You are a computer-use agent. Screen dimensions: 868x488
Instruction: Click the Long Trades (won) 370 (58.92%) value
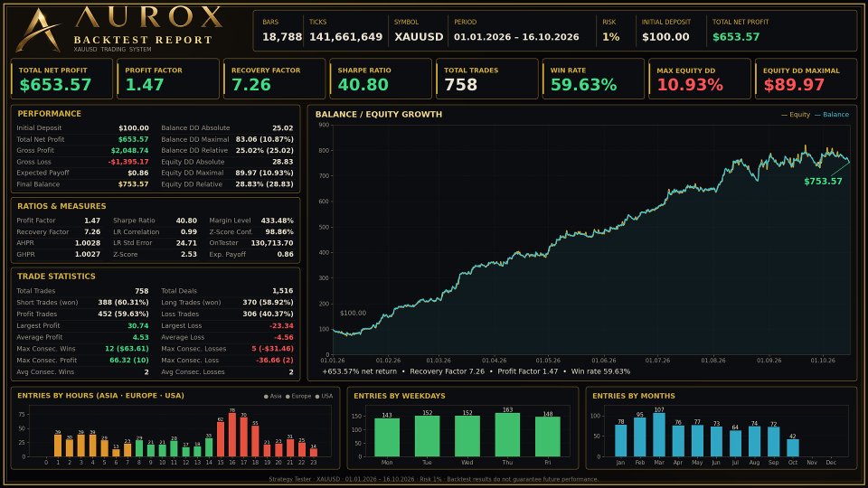tap(268, 303)
